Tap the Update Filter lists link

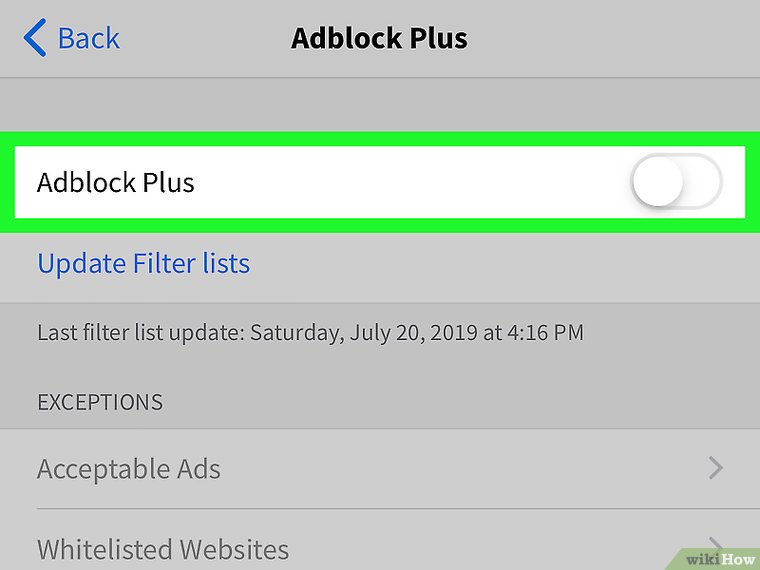pos(143,263)
